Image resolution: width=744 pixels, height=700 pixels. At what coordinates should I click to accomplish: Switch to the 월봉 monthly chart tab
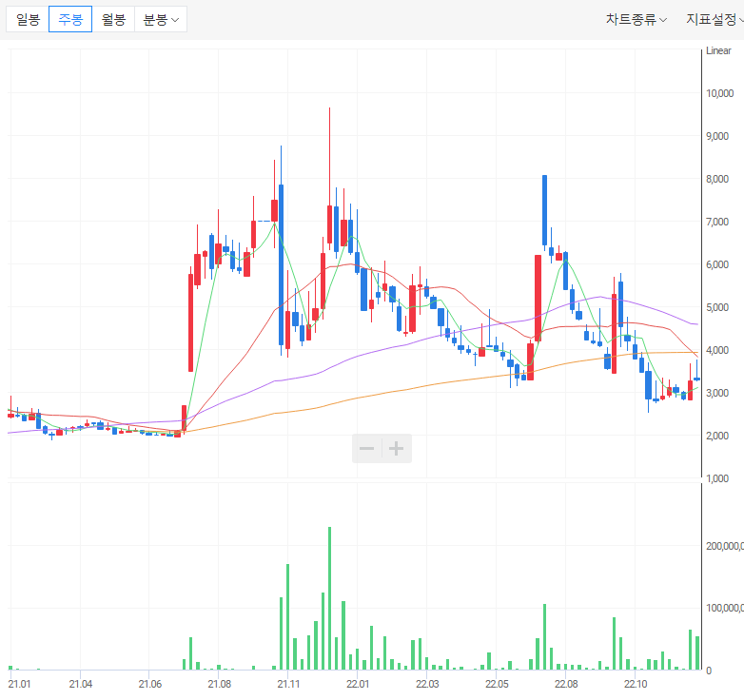113,19
